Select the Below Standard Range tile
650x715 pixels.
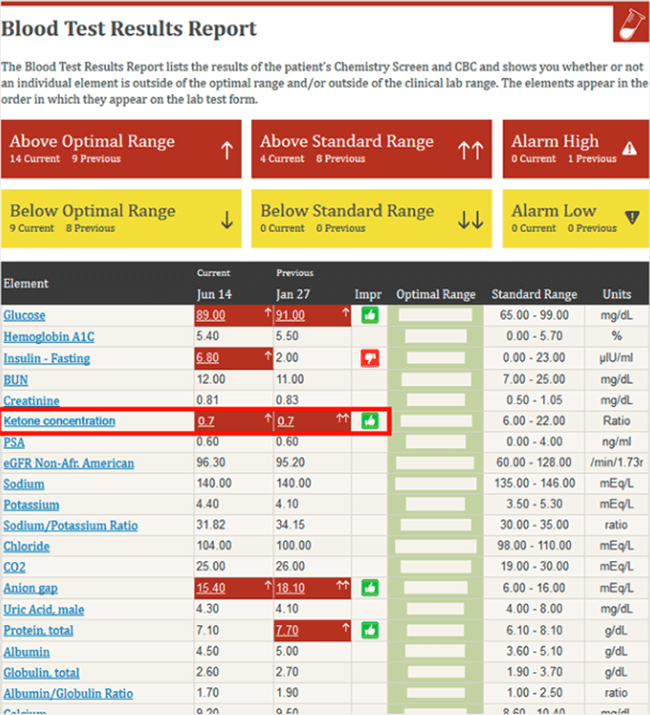click(x=371, y=218)
